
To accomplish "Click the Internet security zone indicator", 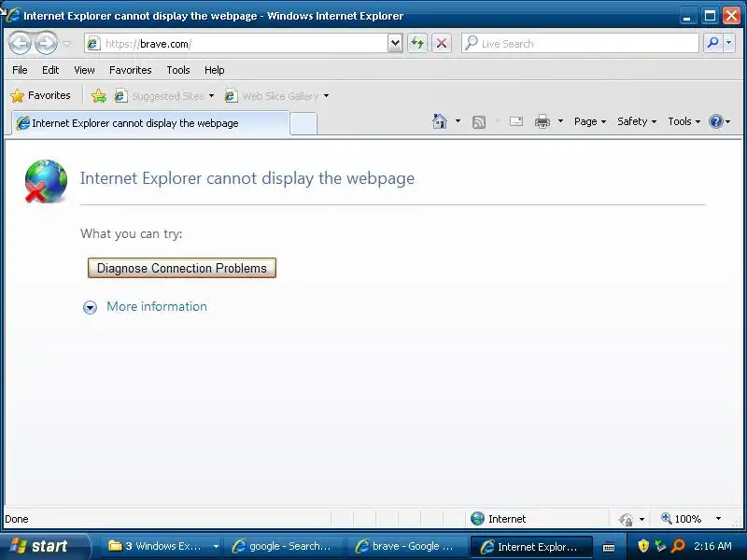I will 498,519.
